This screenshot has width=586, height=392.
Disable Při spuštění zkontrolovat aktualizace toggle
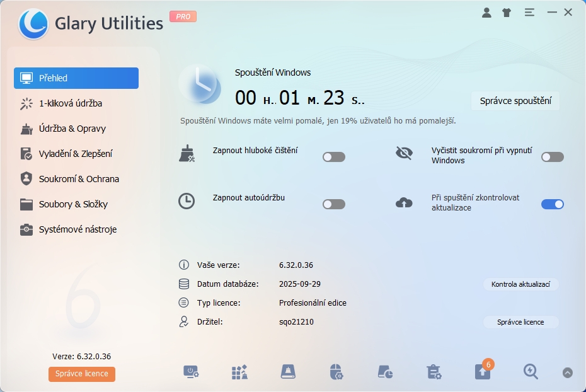(553, 204)
